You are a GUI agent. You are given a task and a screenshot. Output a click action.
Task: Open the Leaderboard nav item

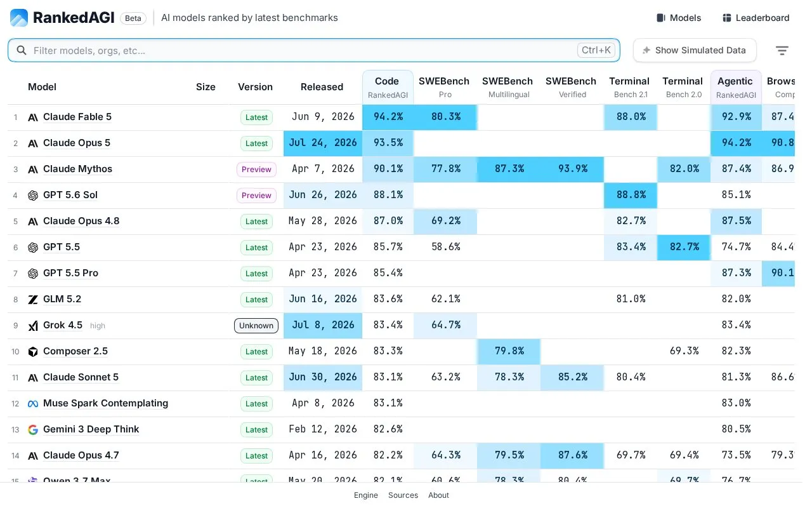[x=756, y=18]
